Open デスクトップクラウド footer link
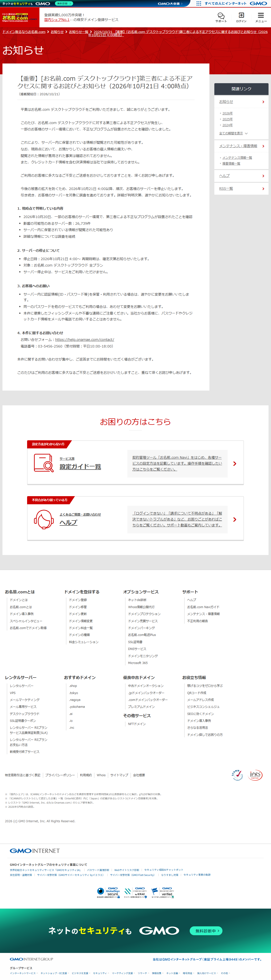271x980 pixels. click(x=25, y=714)
